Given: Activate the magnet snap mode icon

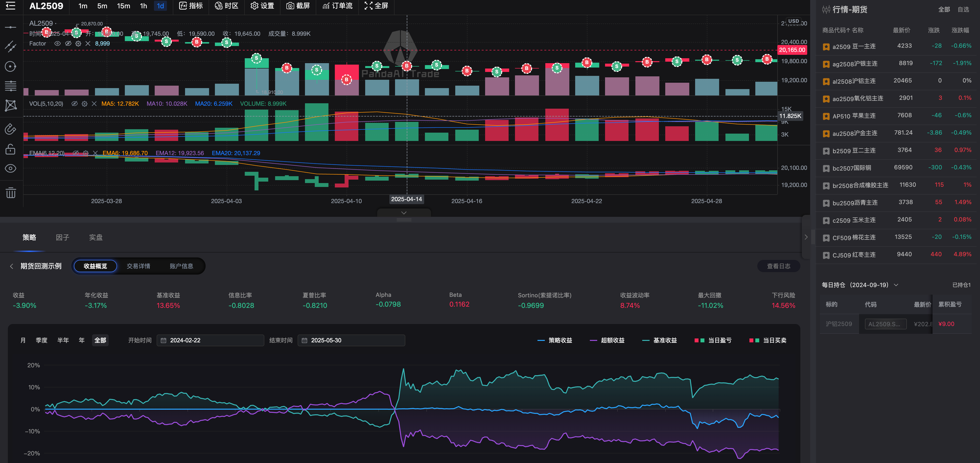Looking at the screenshot, I should pyautogui.click(x=10, y=129).
